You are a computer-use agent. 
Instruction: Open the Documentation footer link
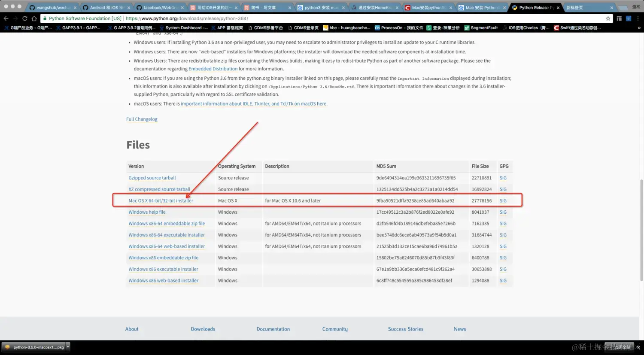[273, 329]
